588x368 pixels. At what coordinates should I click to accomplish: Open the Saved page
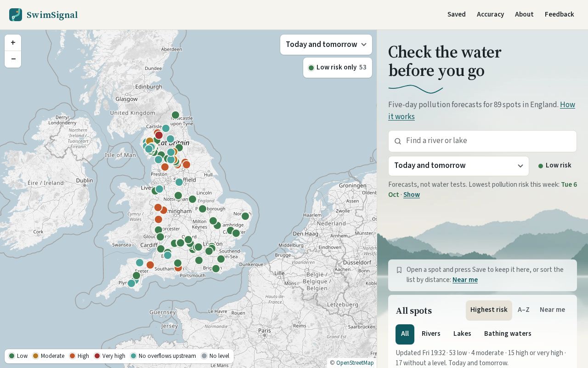coord(457,15)
